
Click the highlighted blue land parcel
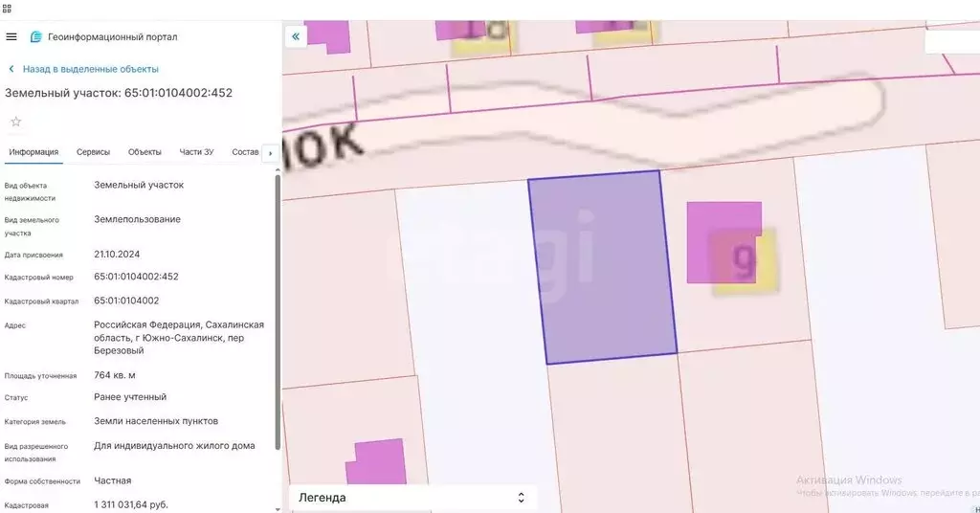(602, 268)
